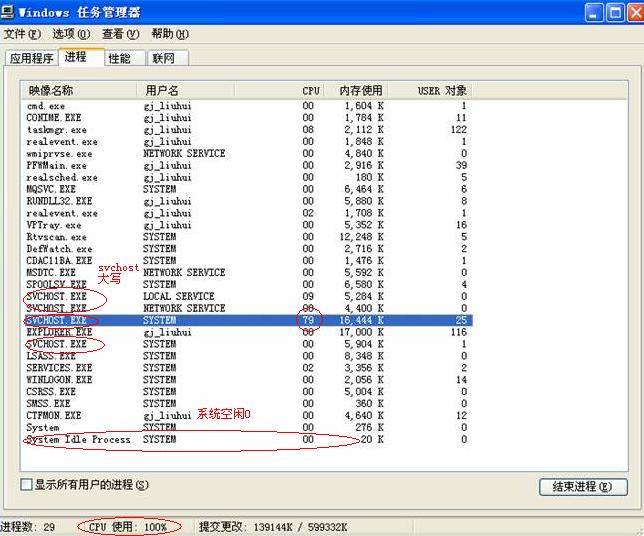Screen dimensions: 644x536
Task: Click memory value 17,000 K of EXPLORER.EXE
Action: (x=361, y=332)
